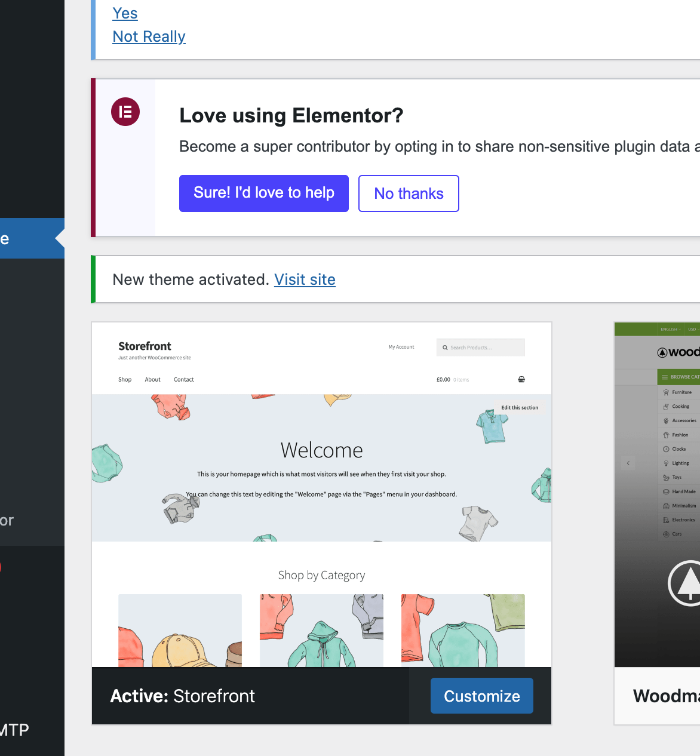Viewport: 700px width, 756px height.
Task: Follow the Visit site link
Action: click(x=305, y=279)
